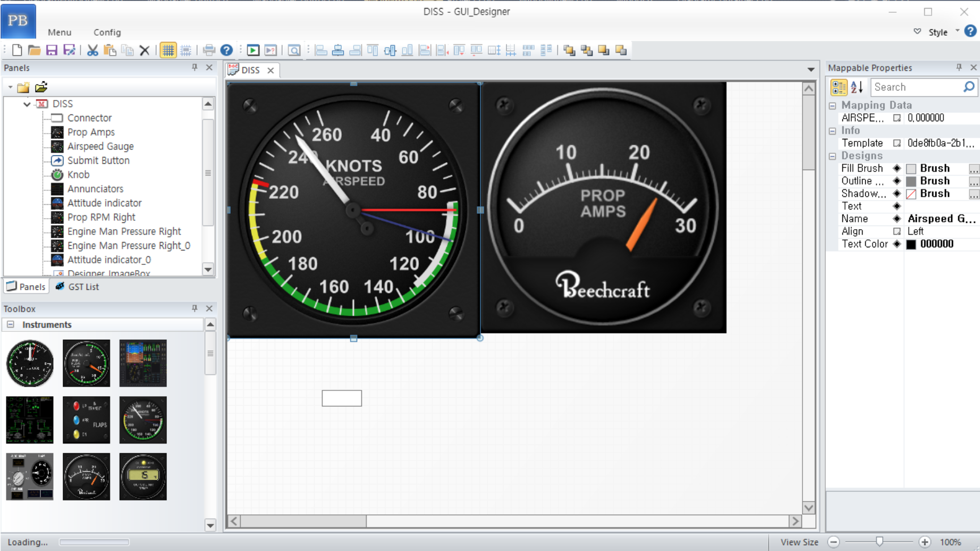
Task: Toggle the grid display toolbar button
Action: point(168,50)
